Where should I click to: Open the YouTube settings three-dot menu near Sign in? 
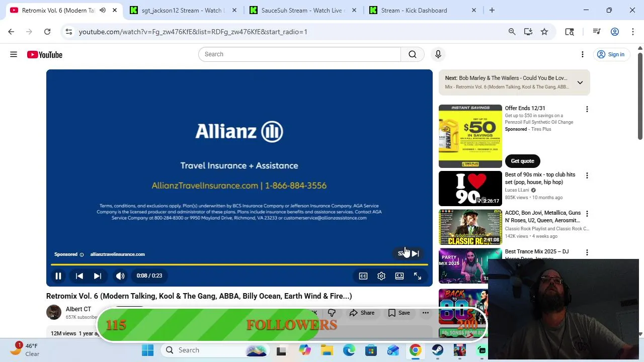[x=583, y=54]
